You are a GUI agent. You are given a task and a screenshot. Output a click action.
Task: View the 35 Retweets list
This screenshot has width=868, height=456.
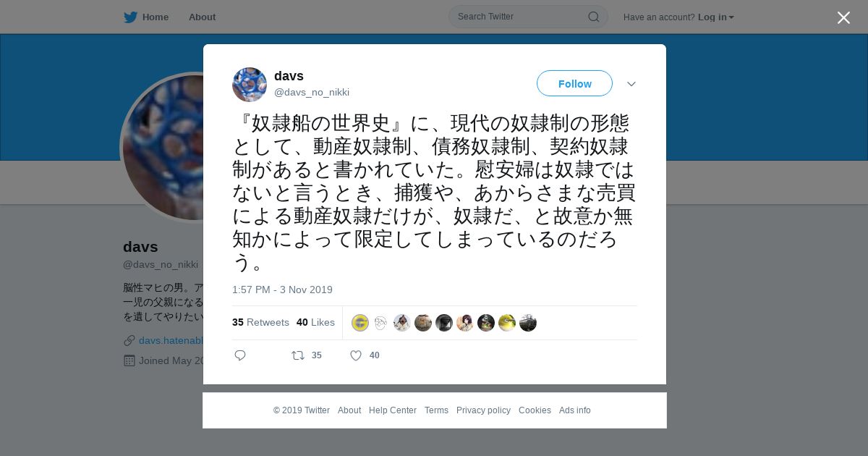[260, 322]
